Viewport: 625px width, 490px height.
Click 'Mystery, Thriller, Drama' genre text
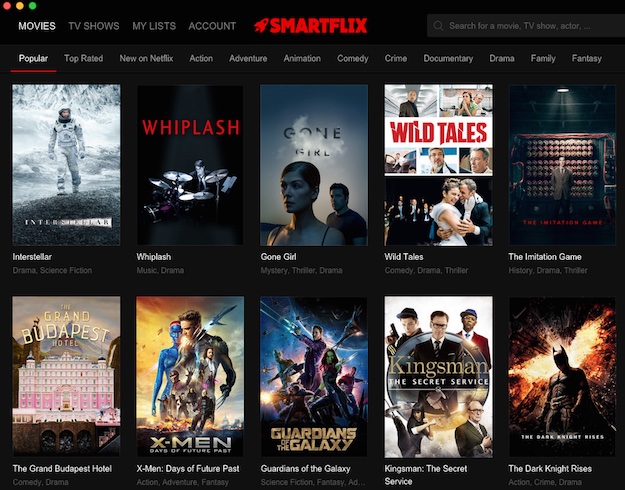coord(301,270)
